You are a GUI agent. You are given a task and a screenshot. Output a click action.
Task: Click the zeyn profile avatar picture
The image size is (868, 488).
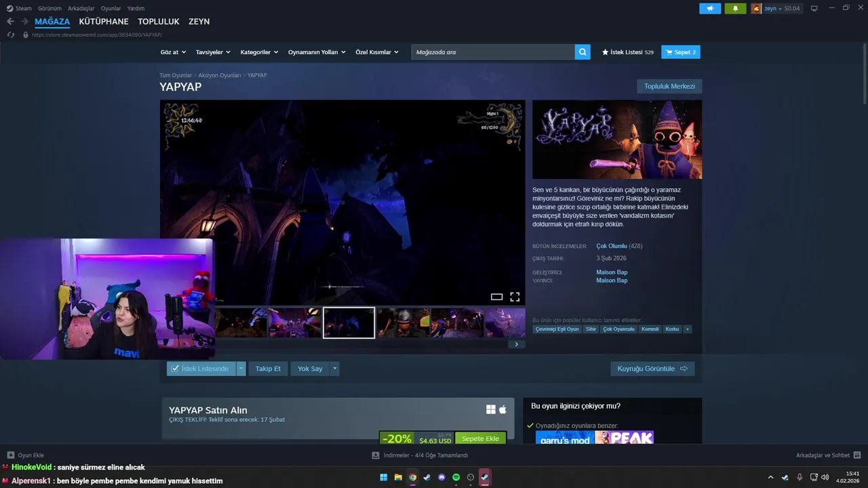click(x=756, y=8)
